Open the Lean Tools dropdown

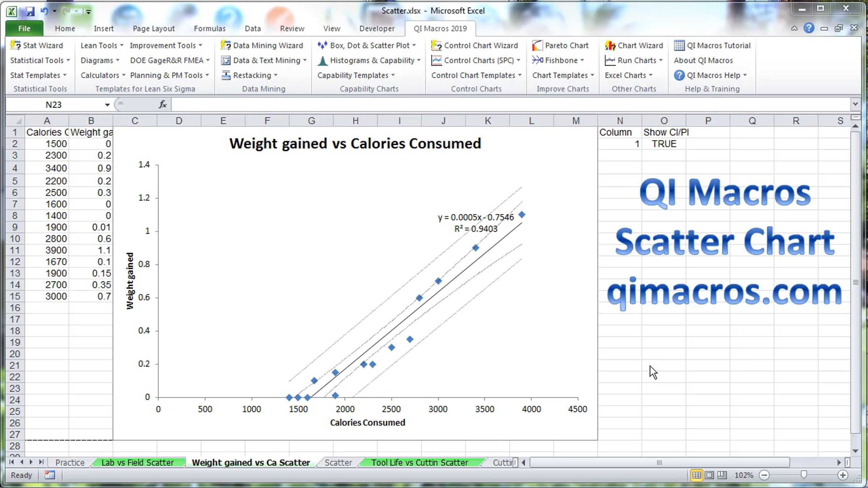tap(102, 45)
